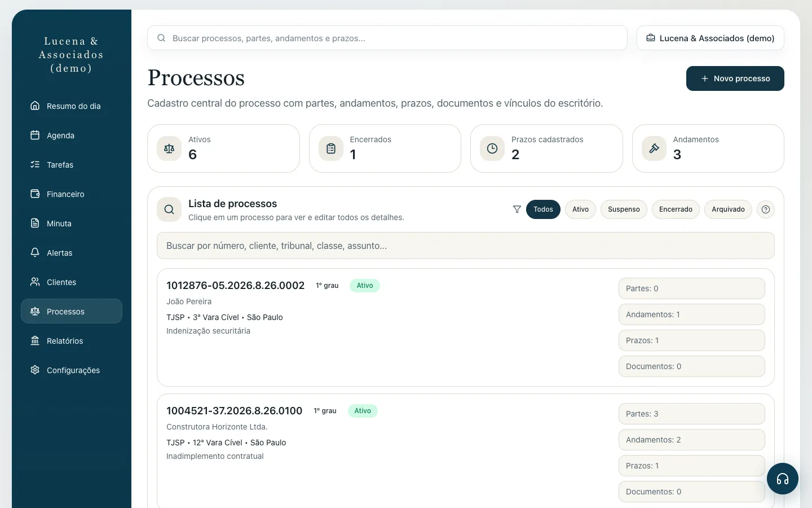Click the document icon beside Minuta

(35, 223)
